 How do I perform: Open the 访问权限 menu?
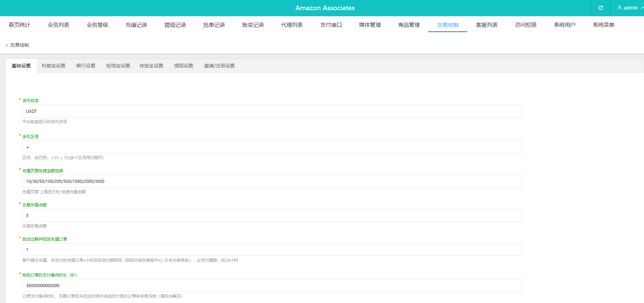pos(525,25)
